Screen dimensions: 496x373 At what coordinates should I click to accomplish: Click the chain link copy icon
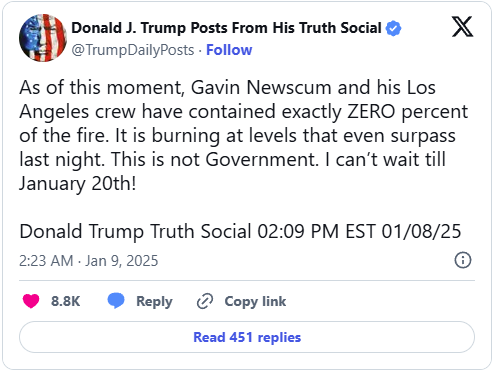(205, 301)
